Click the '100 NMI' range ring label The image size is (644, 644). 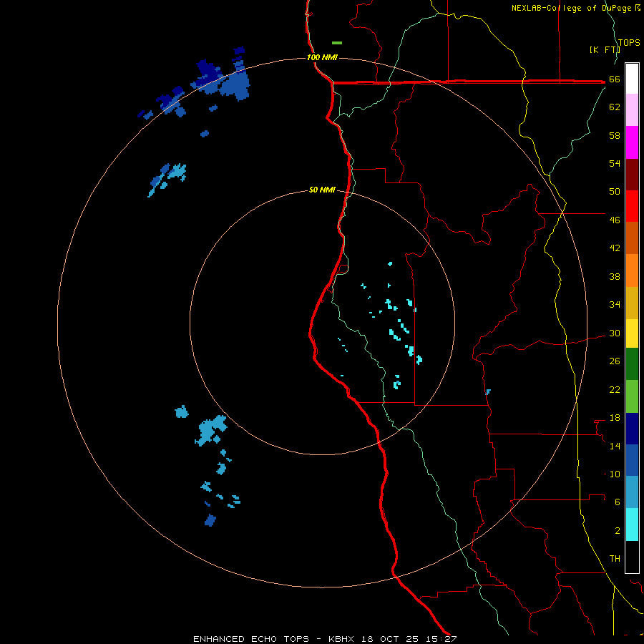tap(322, 57)
